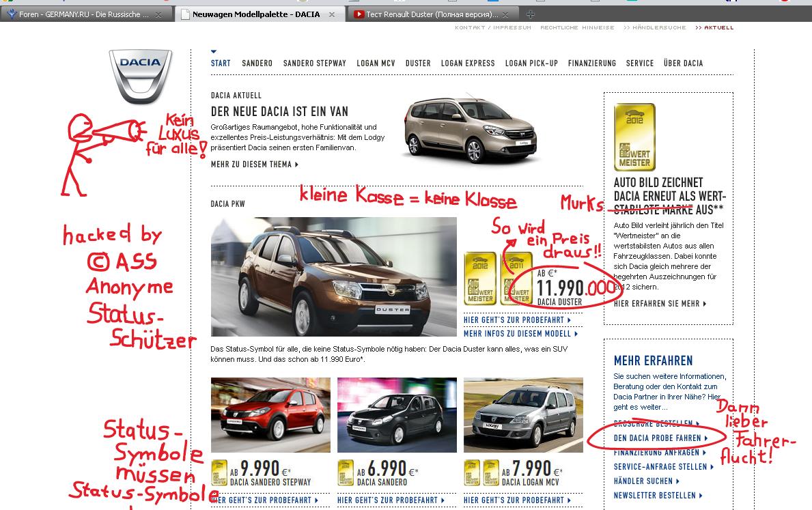
Task: Open the ÜBER DACIA menu item
Action: (683, 63)
